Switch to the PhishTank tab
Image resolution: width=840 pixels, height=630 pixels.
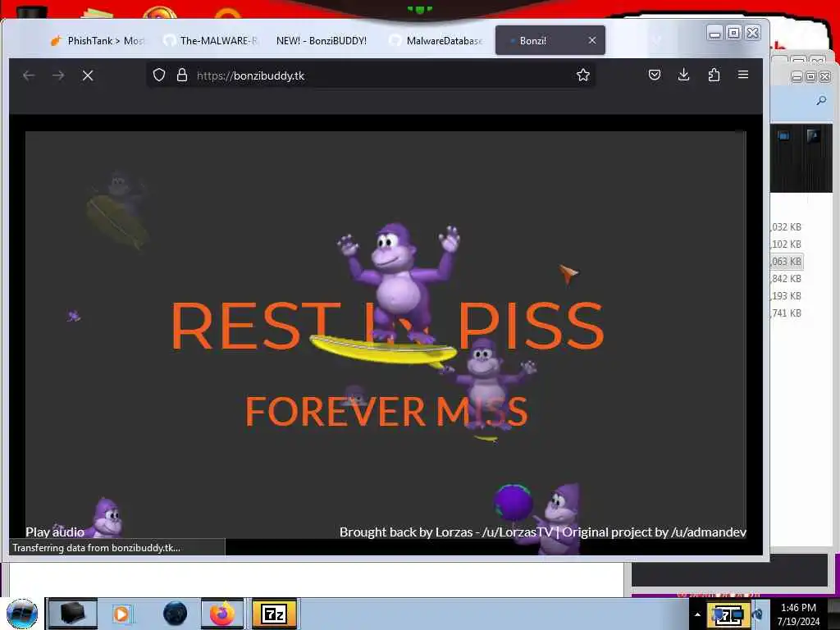tap(98, 41)
